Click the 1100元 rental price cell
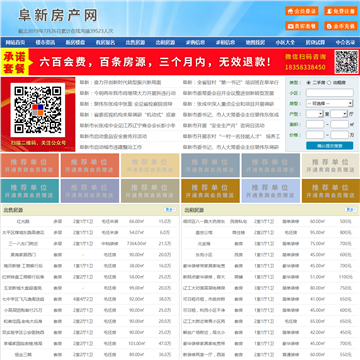 tap(345, 277)
